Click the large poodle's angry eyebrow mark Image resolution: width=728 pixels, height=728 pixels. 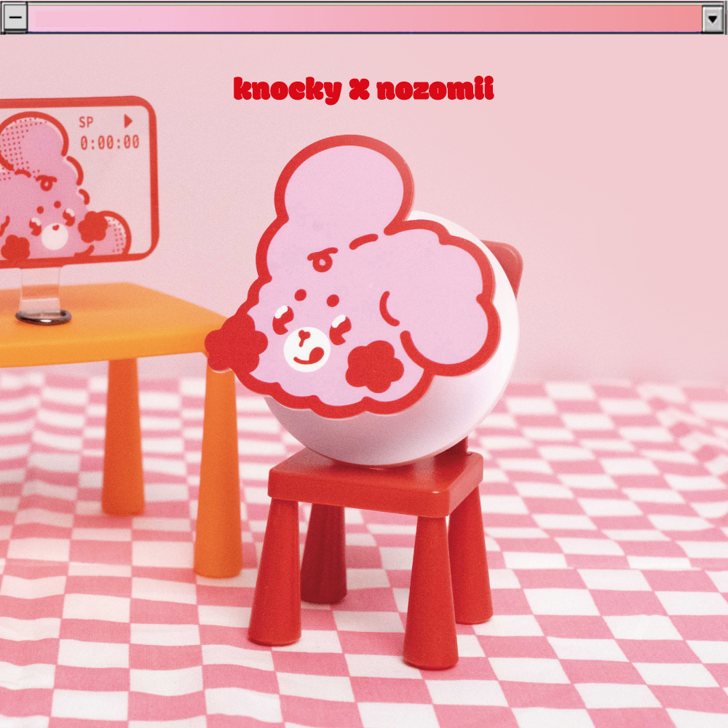point(323,256)
